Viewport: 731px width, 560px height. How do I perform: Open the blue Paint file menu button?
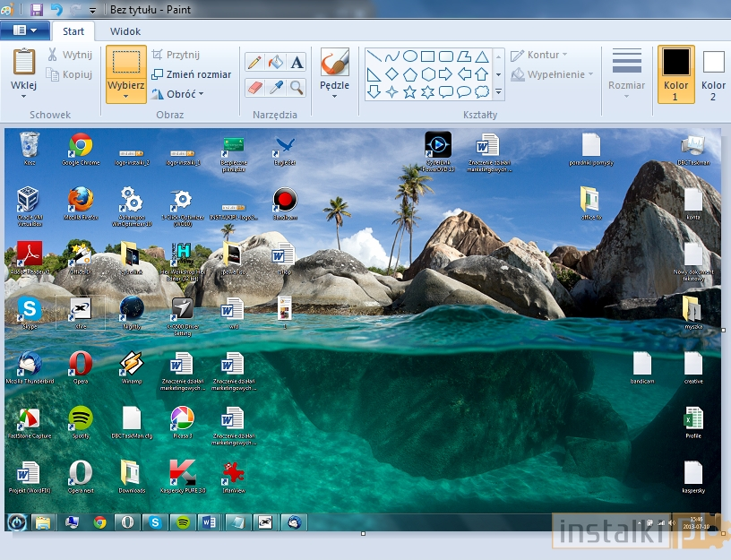tap(24, 30)
